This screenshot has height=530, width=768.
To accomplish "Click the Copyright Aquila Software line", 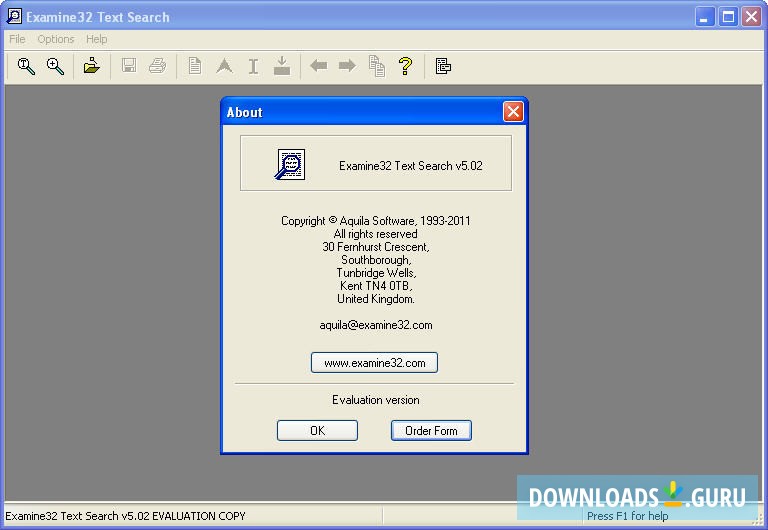I will pyautogui.click(x=376, y=221).
